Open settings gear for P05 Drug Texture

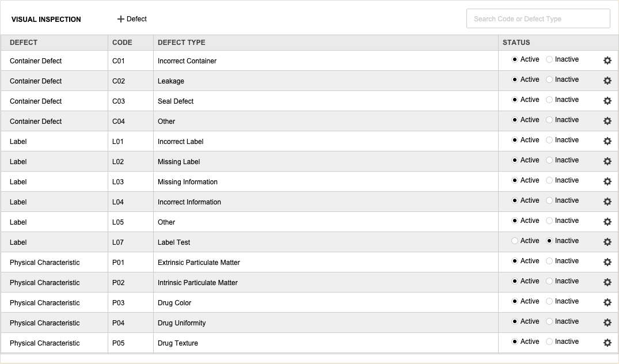(x=607, y=343)
